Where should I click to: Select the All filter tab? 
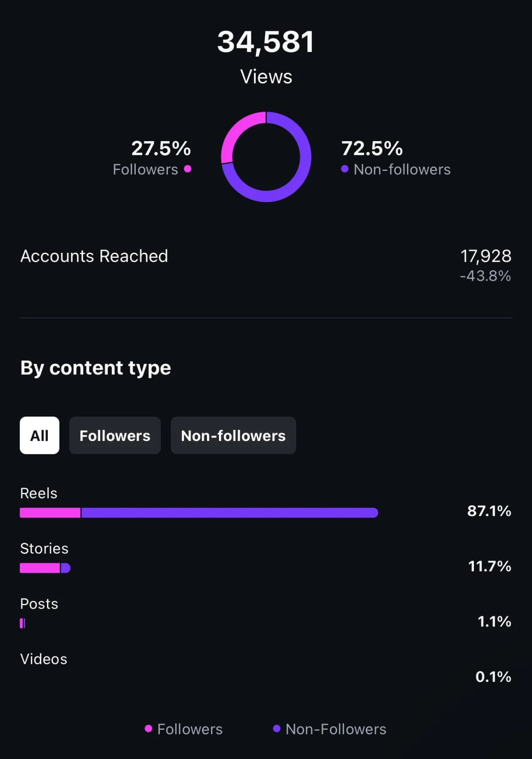[39, 435]
